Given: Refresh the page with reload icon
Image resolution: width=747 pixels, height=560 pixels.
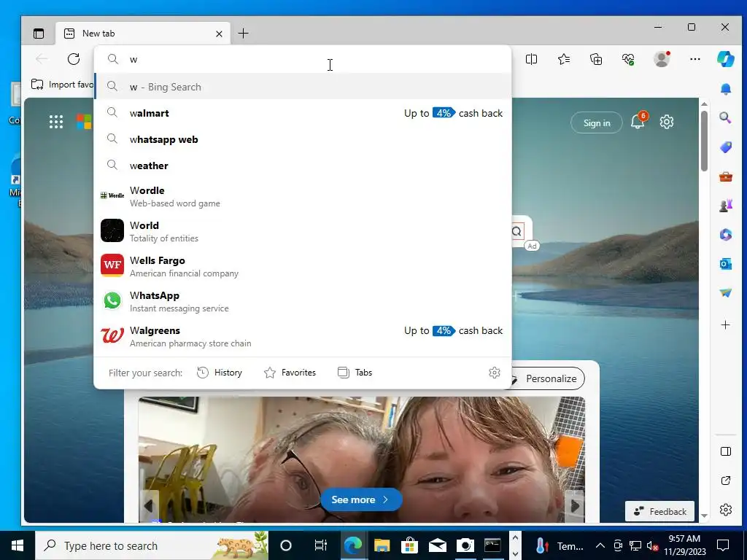Looking at the screenshot, I should 74,59.
